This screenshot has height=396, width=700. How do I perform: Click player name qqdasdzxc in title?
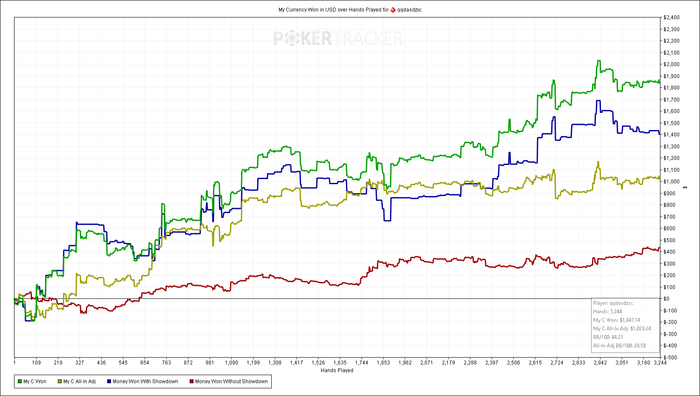click(x=409, y=9)
